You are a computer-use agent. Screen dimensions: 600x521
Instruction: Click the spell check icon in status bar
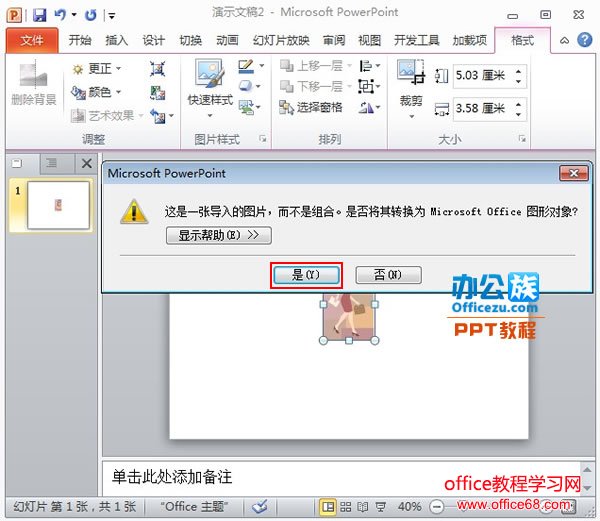pyautogui.click(x=260, y=507)
